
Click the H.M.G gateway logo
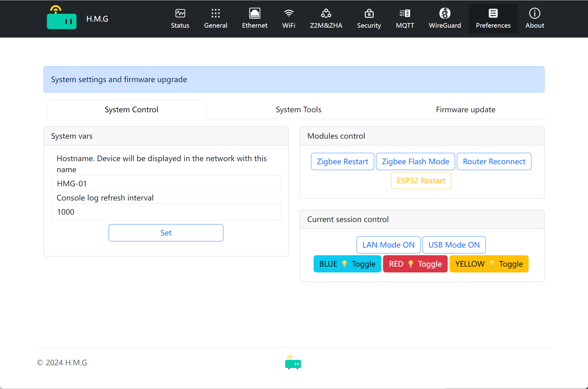62,19
